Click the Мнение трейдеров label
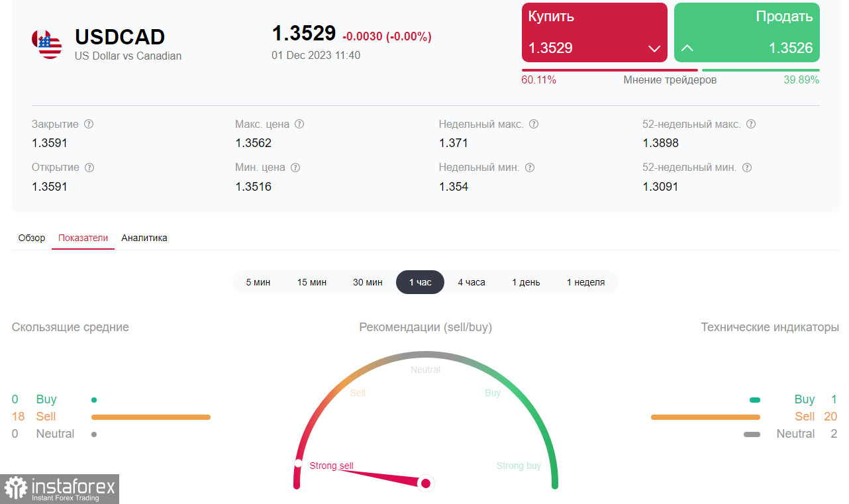This screenshot has height=504, width=849. point(670,80)
